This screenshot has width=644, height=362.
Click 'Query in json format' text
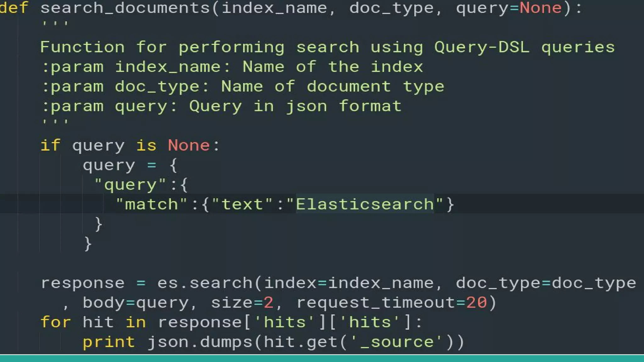(295, 106)
